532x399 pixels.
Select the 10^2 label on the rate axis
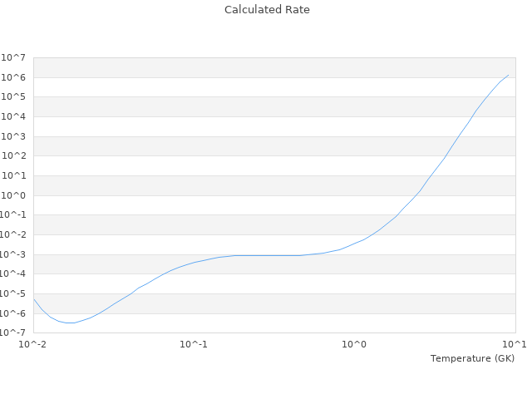14,156
